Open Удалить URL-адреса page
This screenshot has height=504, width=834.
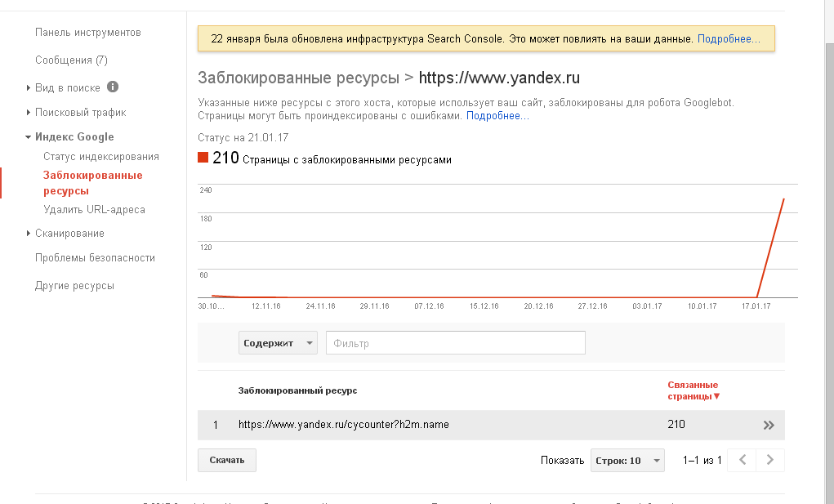coord(94,209)
